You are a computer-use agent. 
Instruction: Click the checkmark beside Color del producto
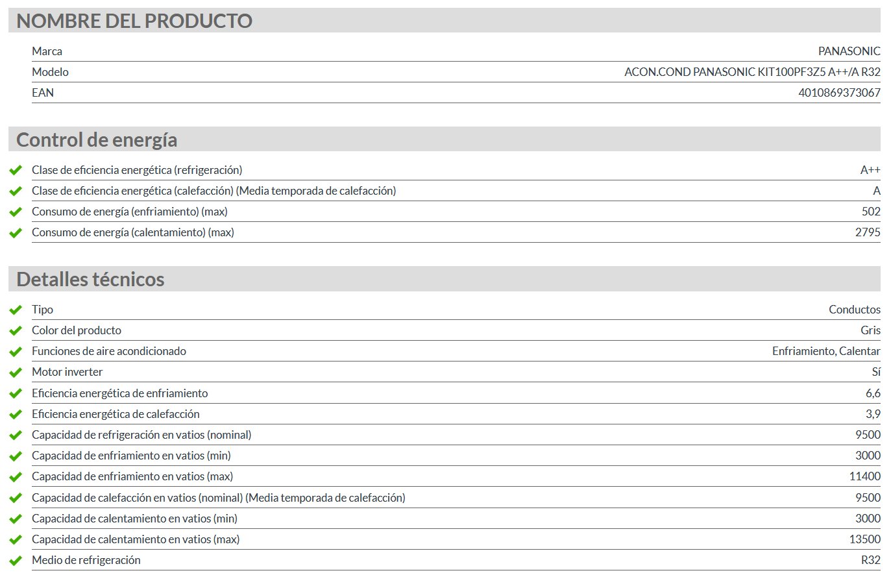point(16,331)
